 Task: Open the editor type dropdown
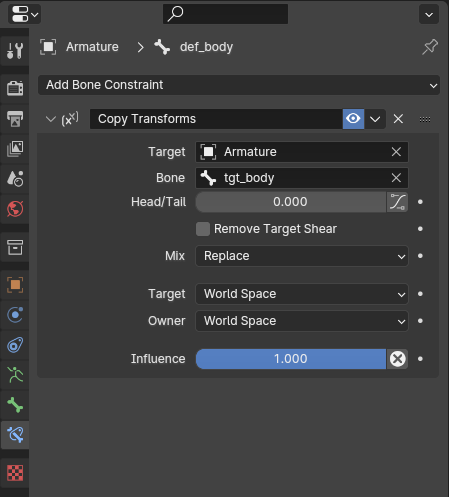click(x=25, y=14)
